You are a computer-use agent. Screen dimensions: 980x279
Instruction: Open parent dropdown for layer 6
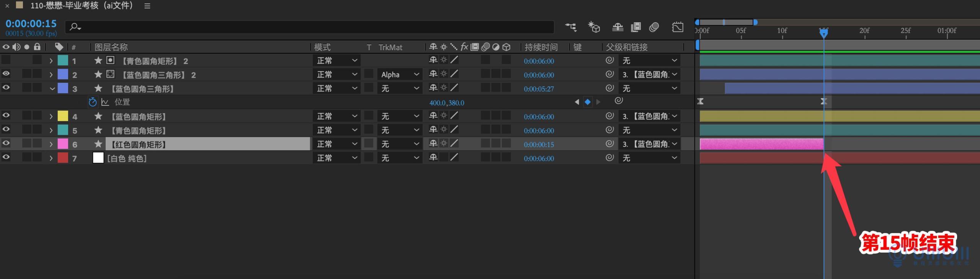tap(649, 144)
